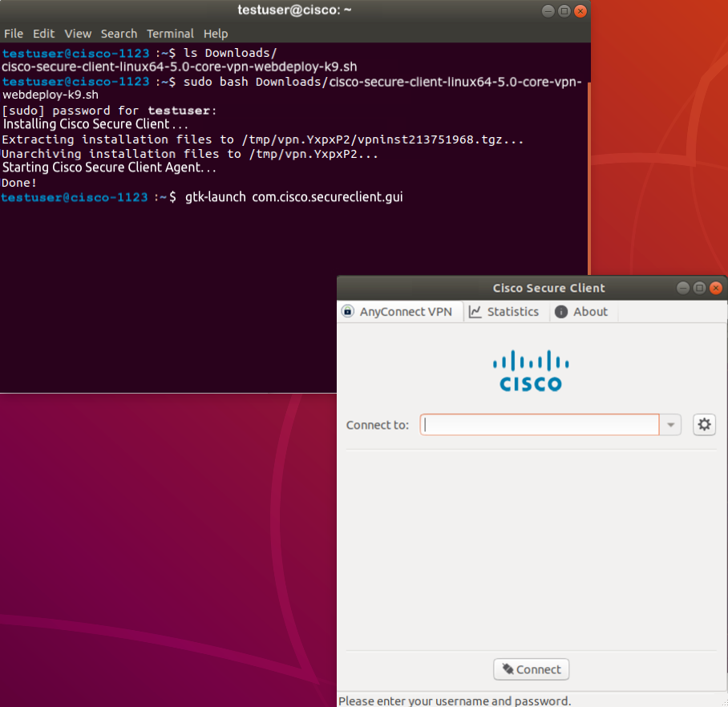Click the 'Unarchiving installation files' terminal line
The height and width of the screenshot is (707, 728).
coord(190,154)
